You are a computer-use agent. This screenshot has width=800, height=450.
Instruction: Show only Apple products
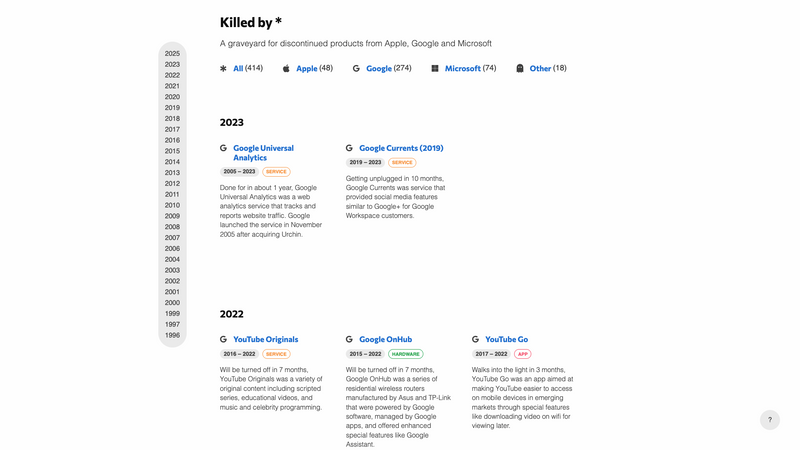[x=307, y=69]
